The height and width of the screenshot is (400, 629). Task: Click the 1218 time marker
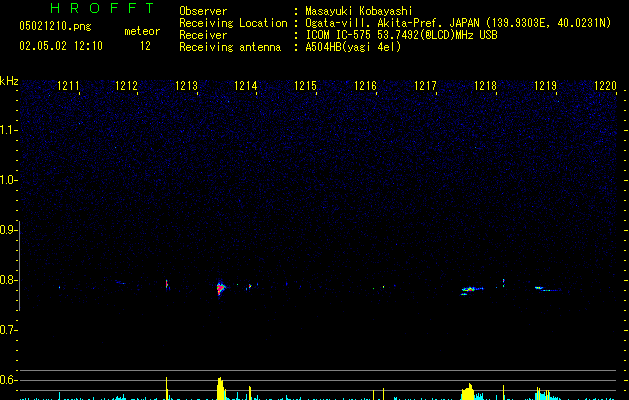(485, 86)
